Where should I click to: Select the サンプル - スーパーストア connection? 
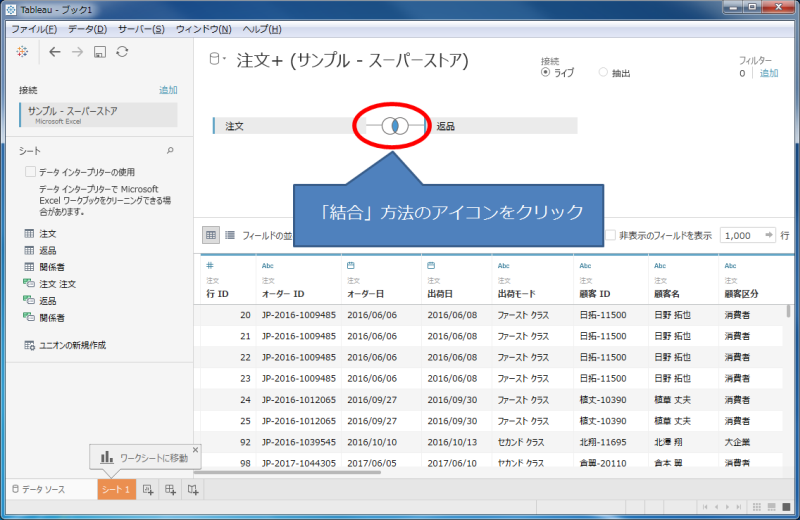click(x=98, y=115)
